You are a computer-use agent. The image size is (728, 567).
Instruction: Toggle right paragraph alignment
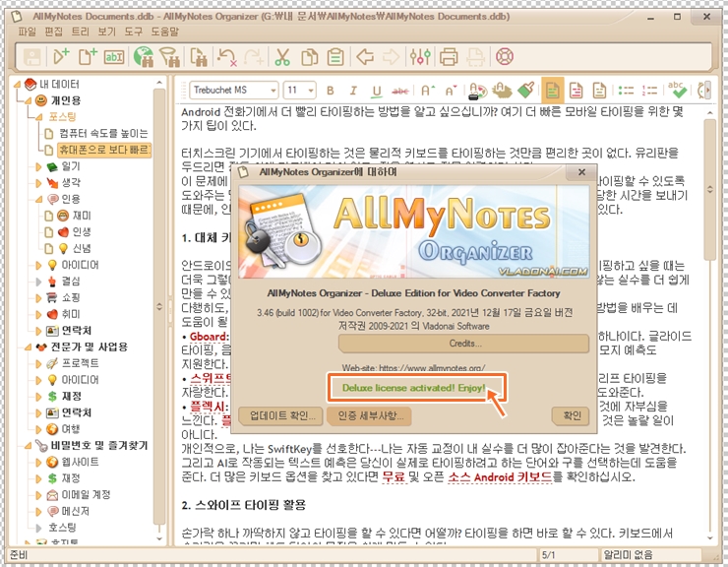[599, 90]
